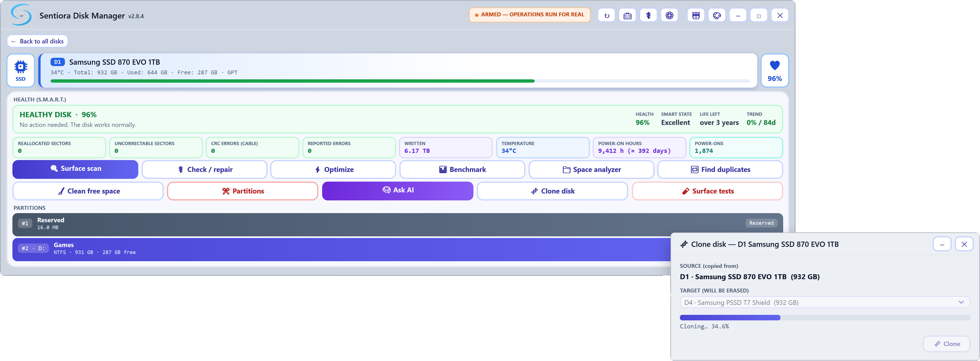Click the Reported Errors stat card
This screenshot has height=361, width=980.
(349, 147)
